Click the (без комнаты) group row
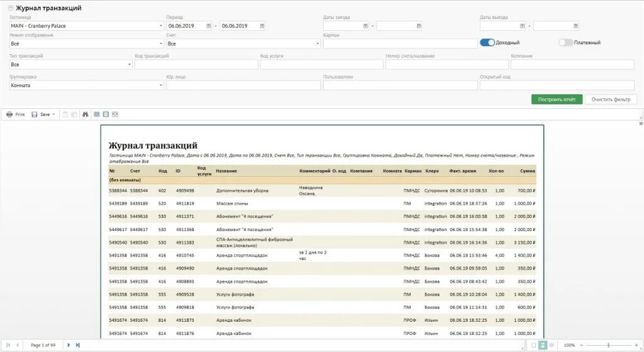Viewport: 644px width, 352px height. [x=323, y=179]
